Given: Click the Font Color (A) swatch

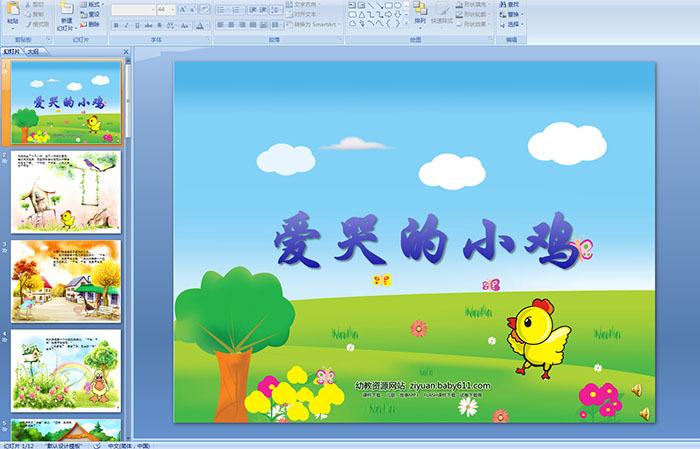Looking at the screenshot, I should 200,25.
